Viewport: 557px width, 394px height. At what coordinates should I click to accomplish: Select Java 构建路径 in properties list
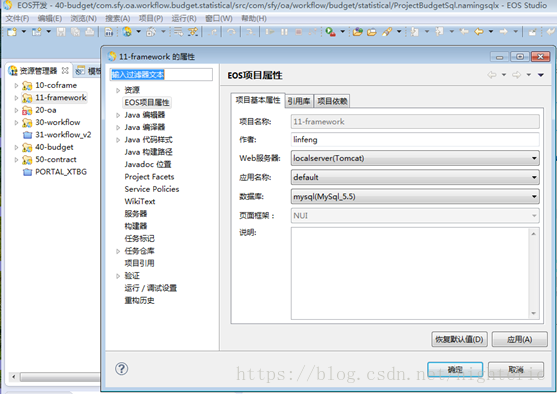click(148, 152)
